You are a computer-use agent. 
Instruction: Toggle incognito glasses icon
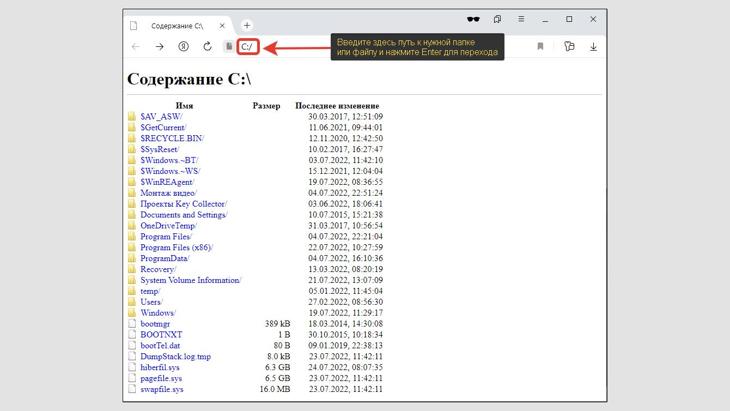[x=473, y=20]
